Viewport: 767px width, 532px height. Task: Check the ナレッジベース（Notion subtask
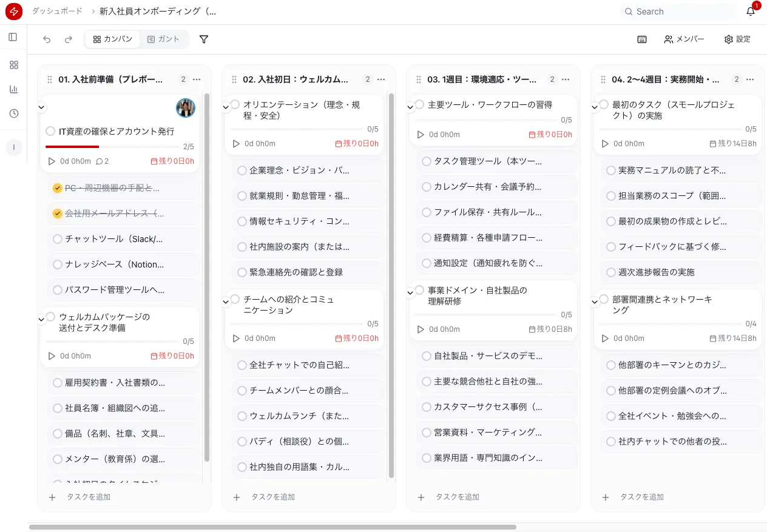(x=58, y=264)
